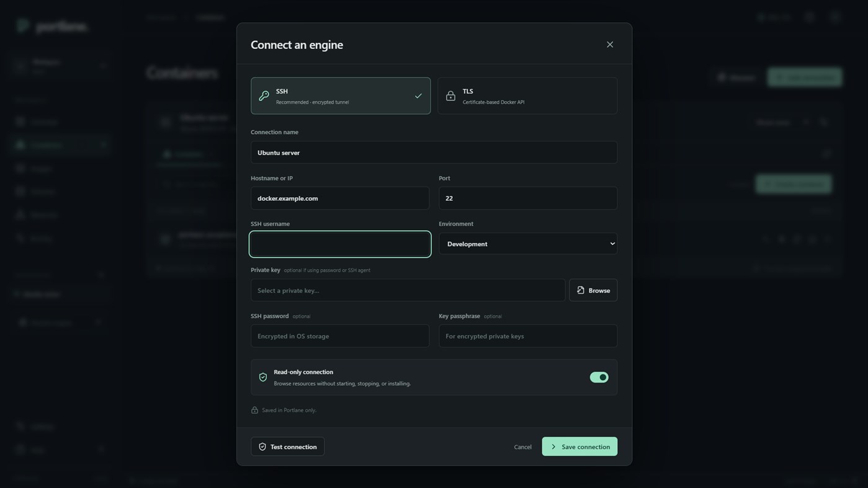Click the Hostname or IP field
868x488 pixels.
coord(340,198)
